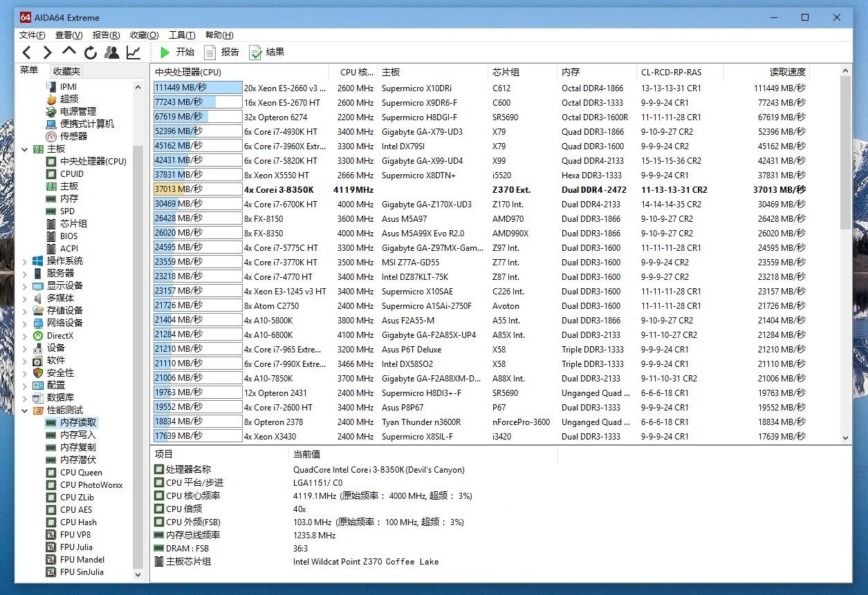Select CPU PhotoWorxx benchmark icon

[51, 484]
